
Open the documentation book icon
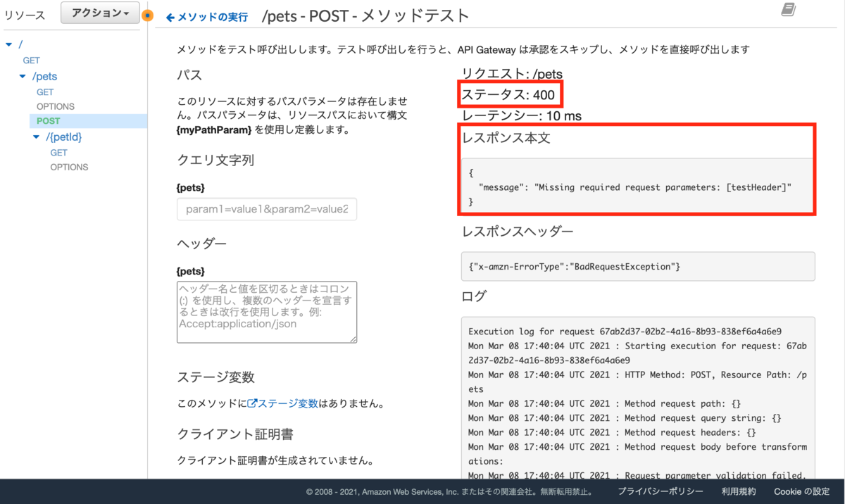coord(789,9)
